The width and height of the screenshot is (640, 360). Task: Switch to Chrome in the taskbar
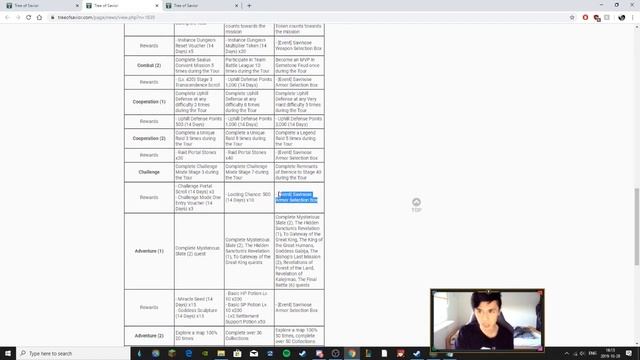352,353
